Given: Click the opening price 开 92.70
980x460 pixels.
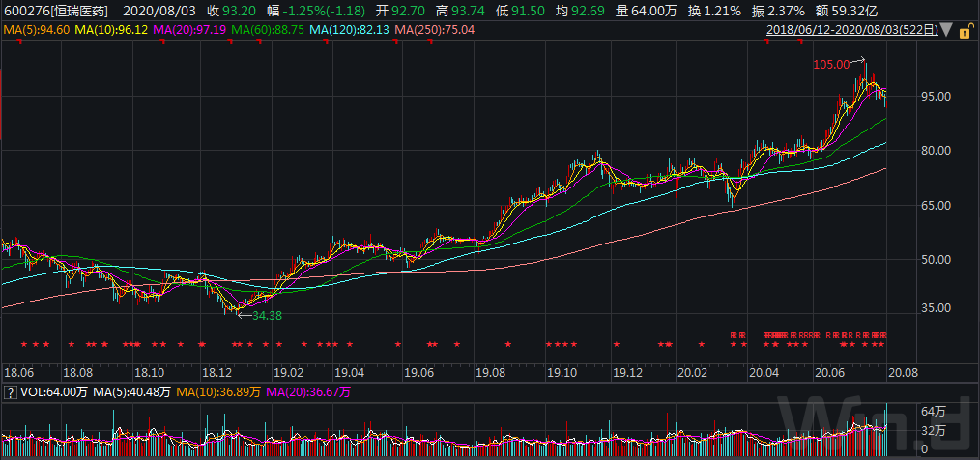Looking at the screenshot, I should point(399,11).
